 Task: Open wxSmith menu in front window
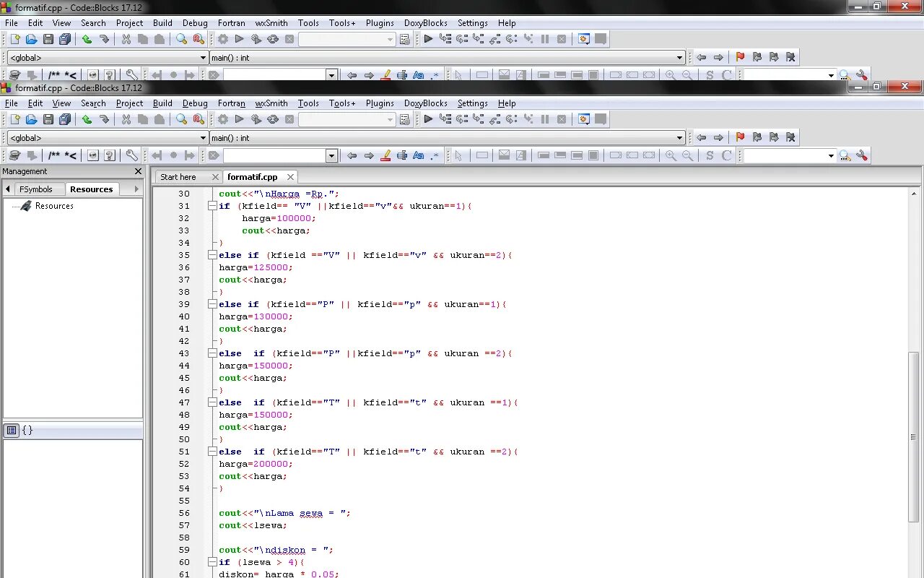coord(271,103)
